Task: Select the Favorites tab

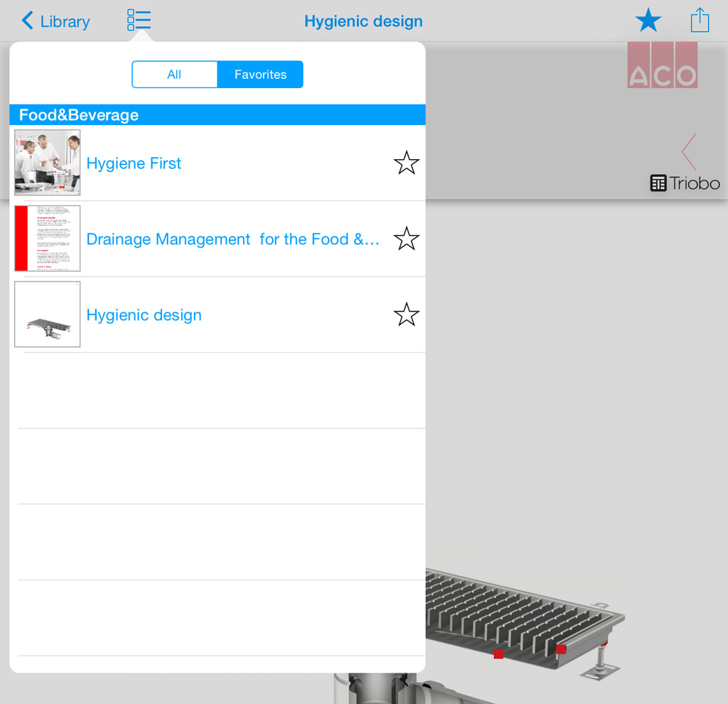Action: point(260,75)
